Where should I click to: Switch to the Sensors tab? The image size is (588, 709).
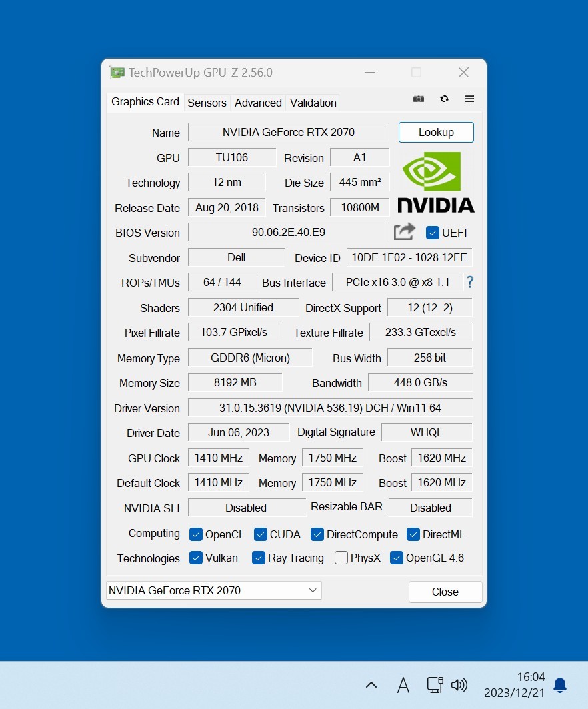(x=207, y=103)
